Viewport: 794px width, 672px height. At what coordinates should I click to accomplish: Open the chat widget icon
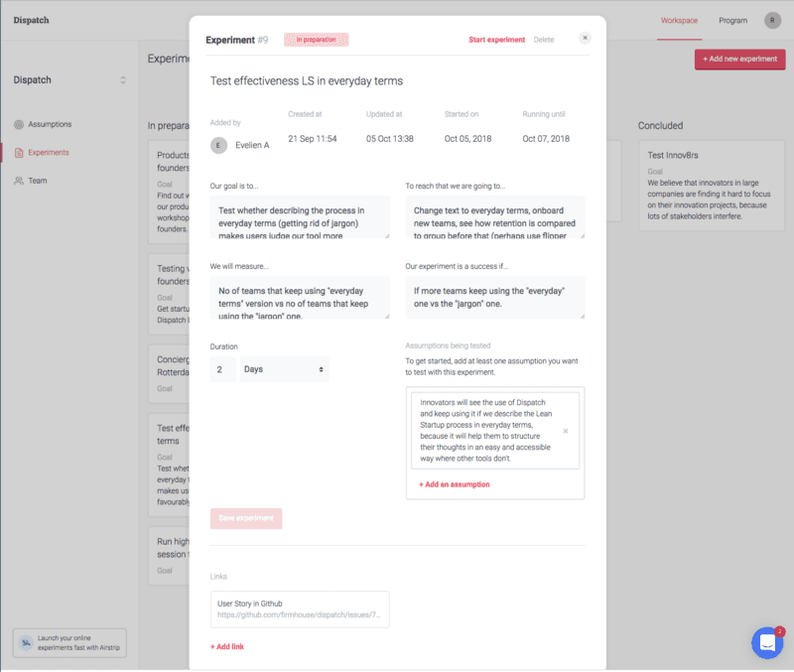pyautogui.click(x=767, y=643)
